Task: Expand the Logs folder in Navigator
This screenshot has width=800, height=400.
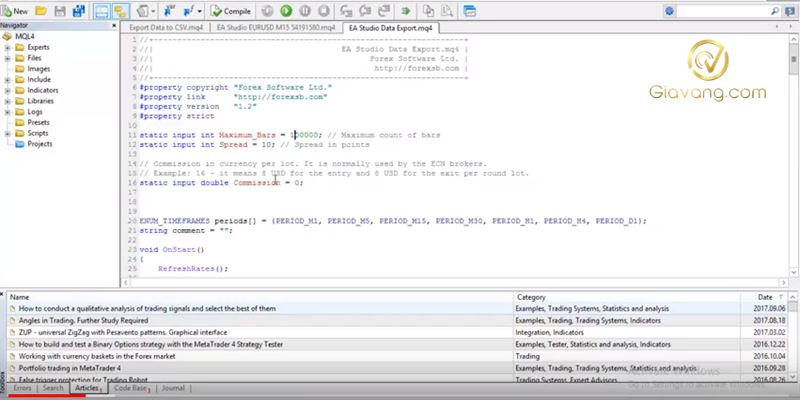Action: pyautogui.click(x=8, y=112)
